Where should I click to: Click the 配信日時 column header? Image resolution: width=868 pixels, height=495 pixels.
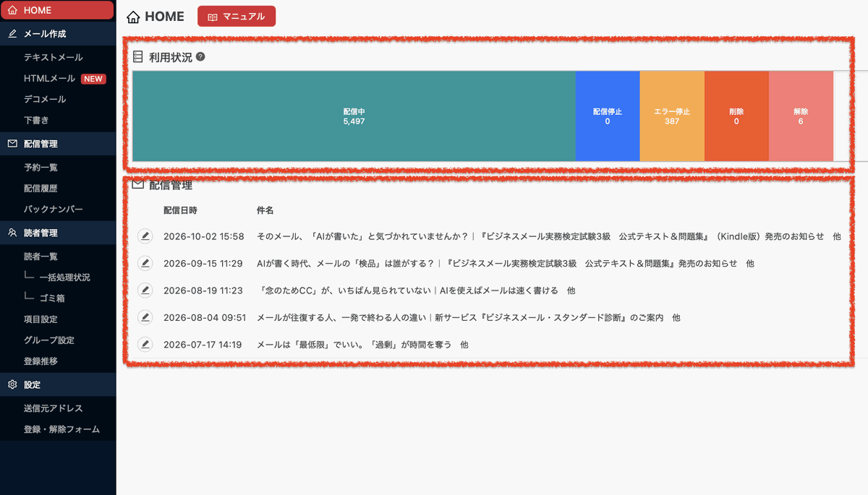pos(180,210)
